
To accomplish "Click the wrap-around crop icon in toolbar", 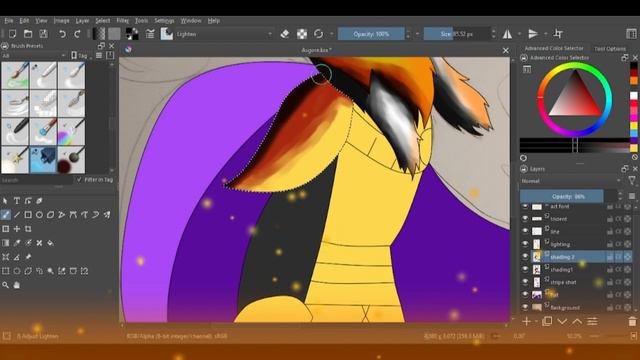I will [x=558, y=34].
